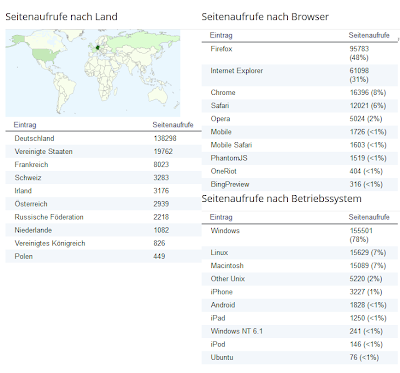
Task: Select the 'Mobile' browser row
Action: (300, 132)
